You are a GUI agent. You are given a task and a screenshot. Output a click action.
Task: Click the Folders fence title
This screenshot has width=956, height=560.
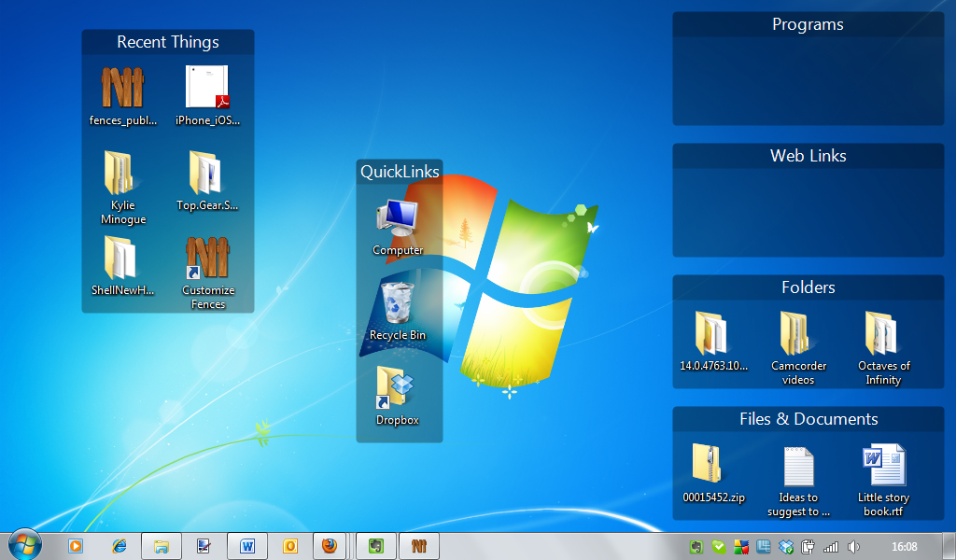coord(808,287)
